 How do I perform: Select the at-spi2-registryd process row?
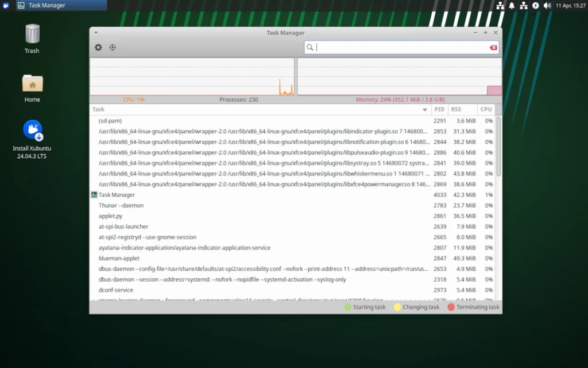click(292, 237)
